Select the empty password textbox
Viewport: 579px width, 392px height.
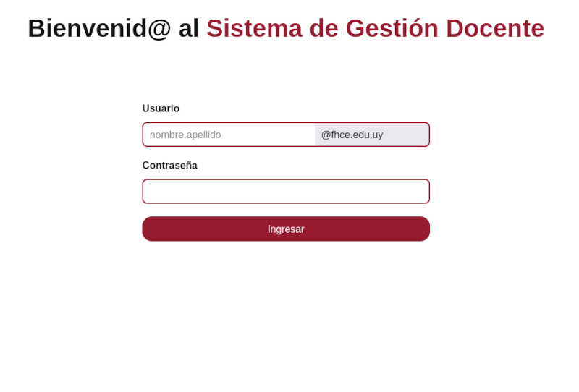(286, 192)
